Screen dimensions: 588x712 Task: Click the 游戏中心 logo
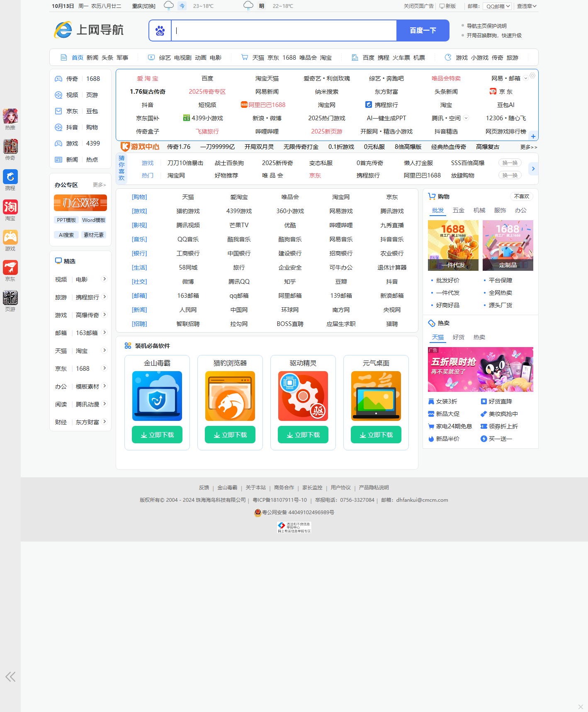pyautogui.click(x=140, y=146)
